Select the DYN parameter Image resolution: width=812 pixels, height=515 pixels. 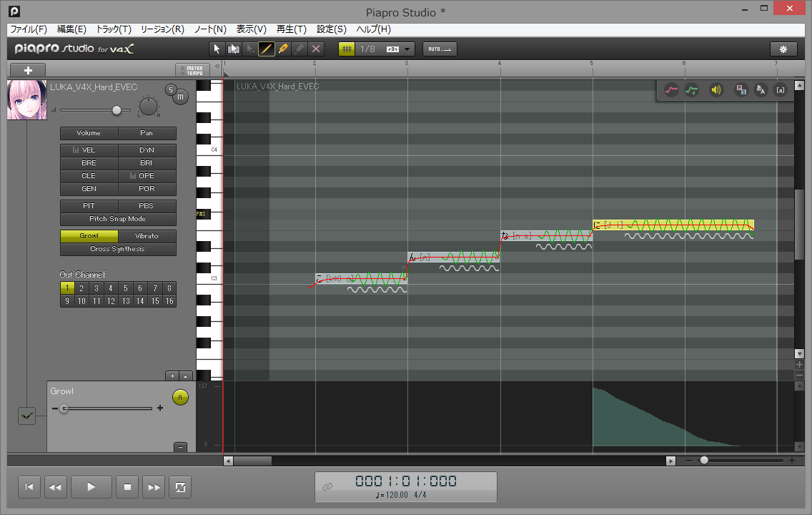tap(147, 150)
